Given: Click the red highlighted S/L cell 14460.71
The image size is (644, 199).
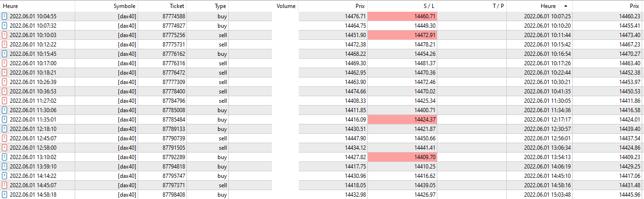Looking at the screenshot, I should (x=402, y=16).
